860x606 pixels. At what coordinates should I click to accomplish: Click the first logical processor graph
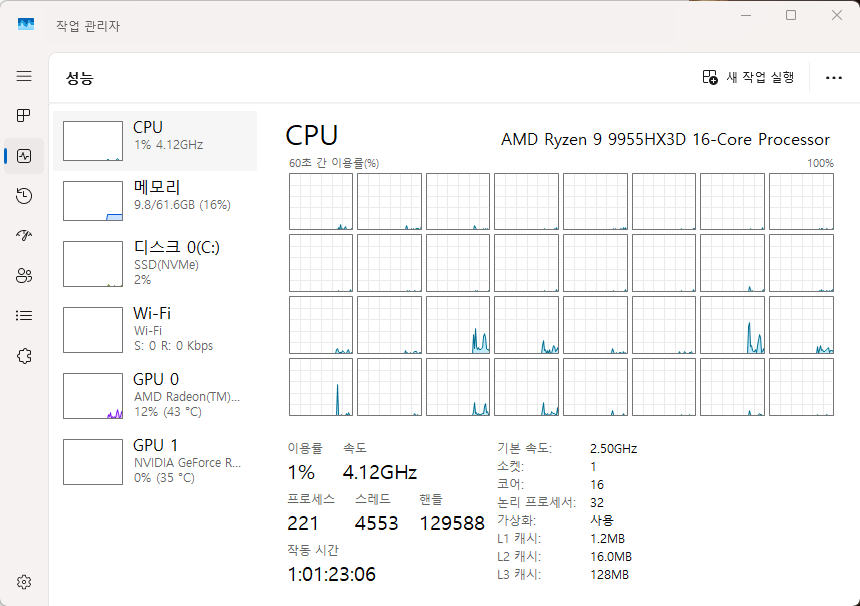pyautogui.click(x=321, y=202)
